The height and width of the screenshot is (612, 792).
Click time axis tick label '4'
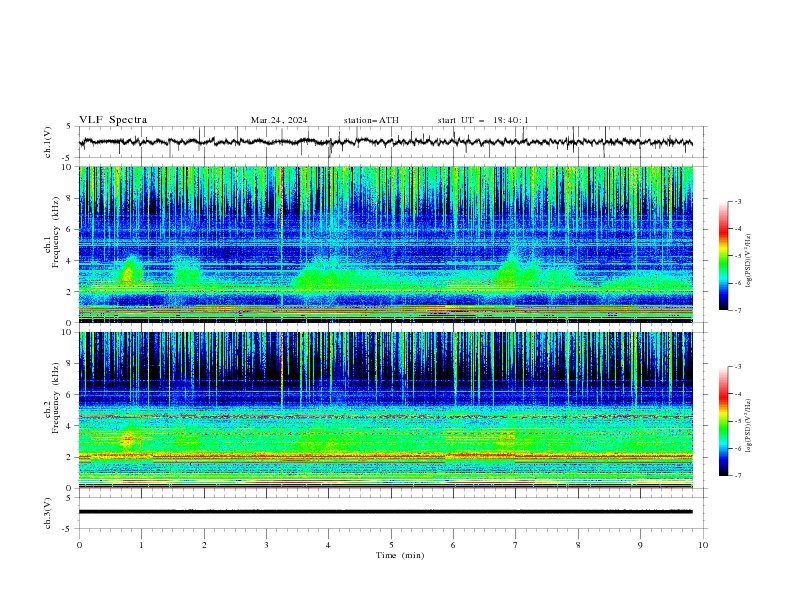(328, 545)
